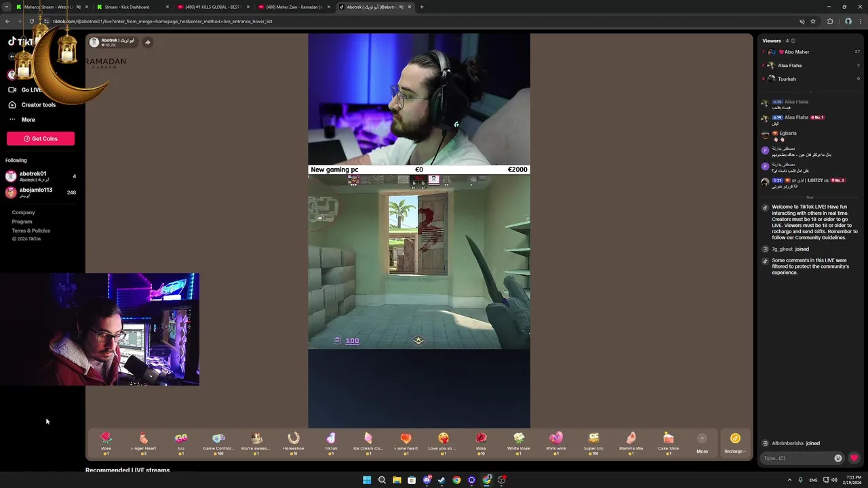Switch to Stream - Kick Dashboard tab
The image size is (868, 488).
[132, 7]
